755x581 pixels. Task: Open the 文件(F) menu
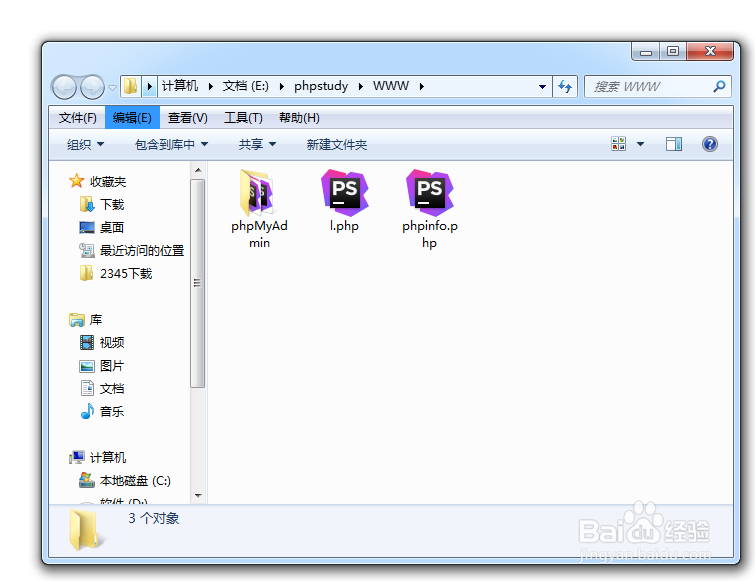click(78, 118)
